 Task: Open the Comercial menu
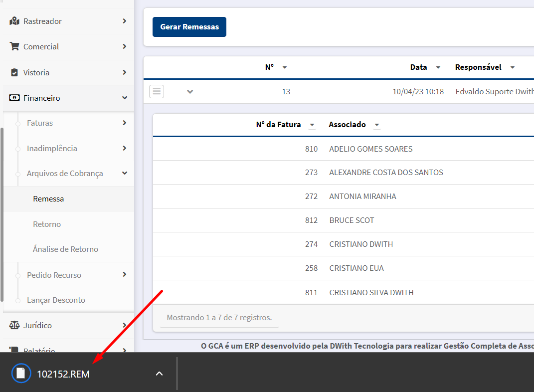(x=68, y=47)
